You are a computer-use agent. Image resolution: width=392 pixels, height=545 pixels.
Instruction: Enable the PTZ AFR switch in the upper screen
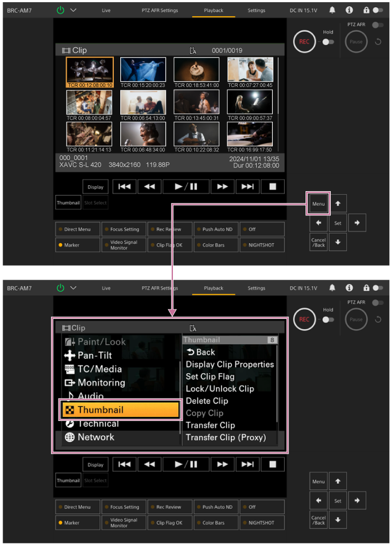(x=380, y=25)
